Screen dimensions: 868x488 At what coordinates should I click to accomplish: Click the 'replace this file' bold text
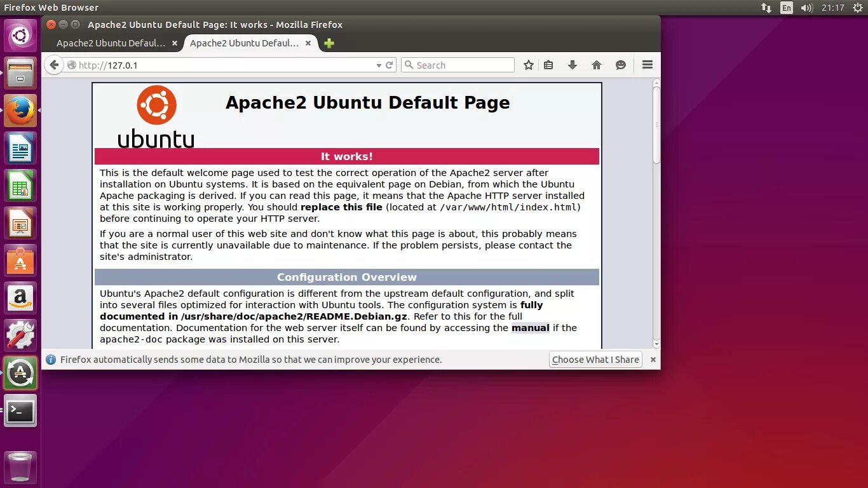point(342,207)
